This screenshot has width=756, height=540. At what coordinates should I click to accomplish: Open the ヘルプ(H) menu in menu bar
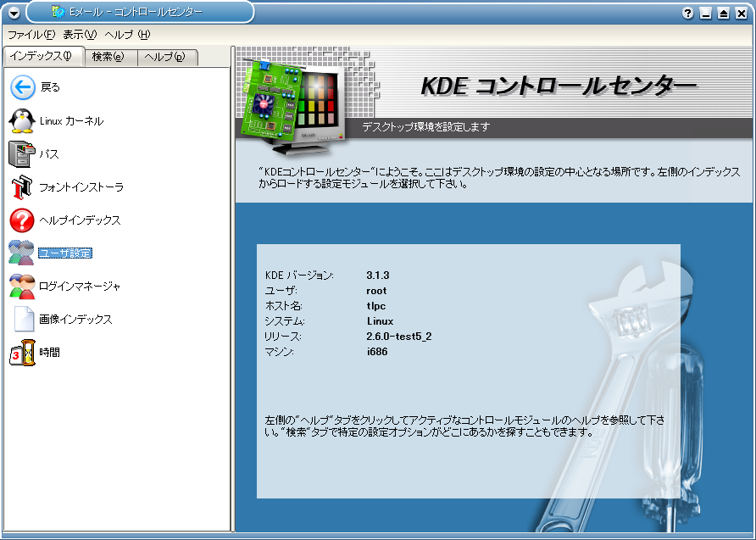[128, 35]
